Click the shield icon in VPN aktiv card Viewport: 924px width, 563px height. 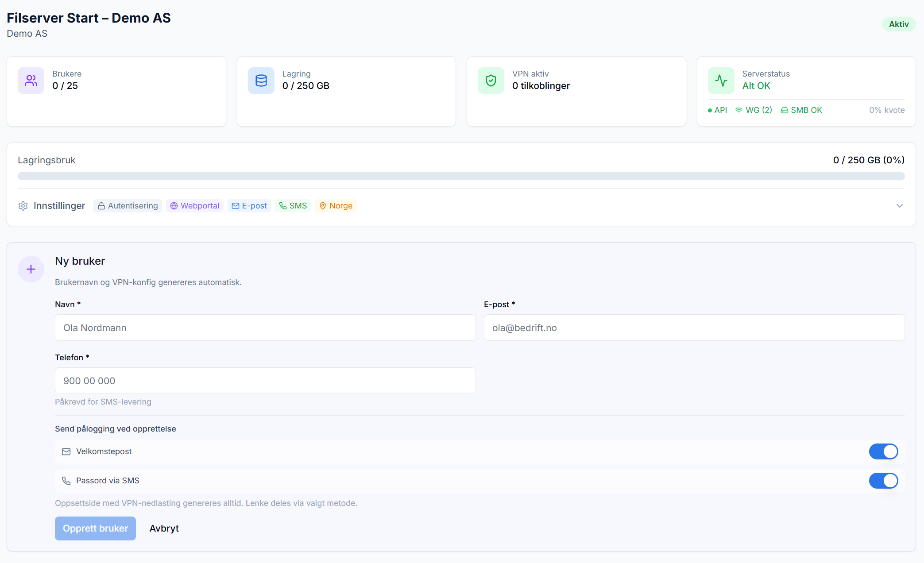(491, 81)
